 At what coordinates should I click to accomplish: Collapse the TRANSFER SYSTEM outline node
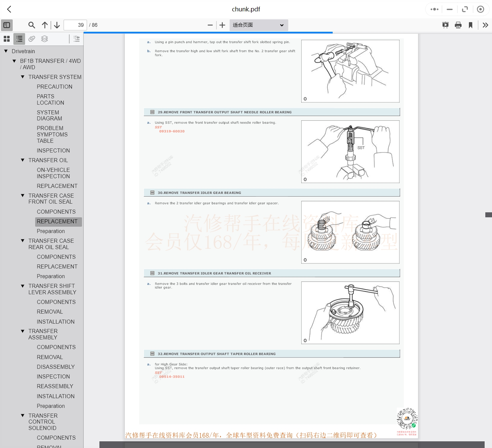(23, 77)
